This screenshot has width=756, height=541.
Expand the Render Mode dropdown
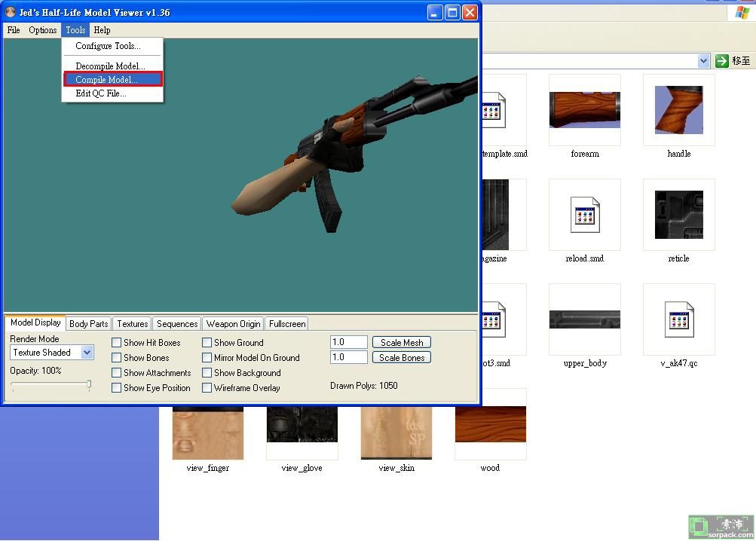[87, 353]
